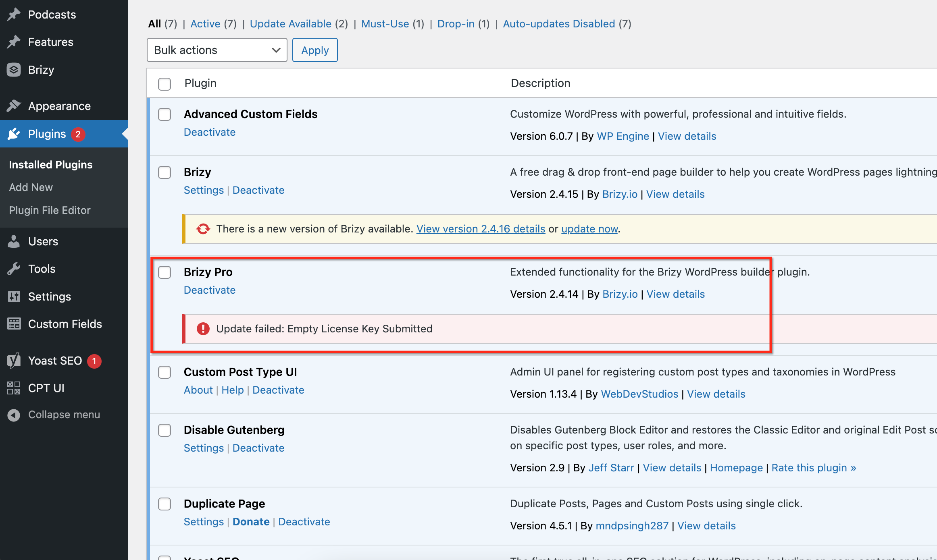Click Update failed: Empty License Key Submitted text
The height and width of the screenshot is (560, 937).
pyautogui.click(x=324, y=329)
